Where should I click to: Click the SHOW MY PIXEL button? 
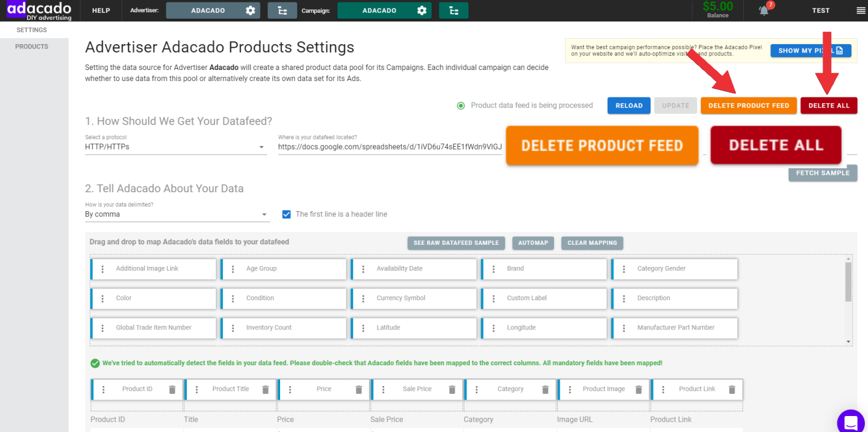tap(811, 50)
